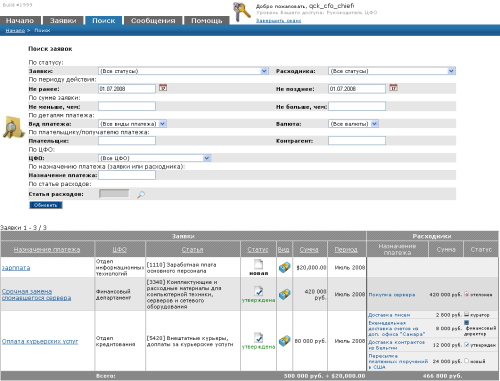
Task: Click magnifier icon next to Статья расходов
Action: coord(141,194)
